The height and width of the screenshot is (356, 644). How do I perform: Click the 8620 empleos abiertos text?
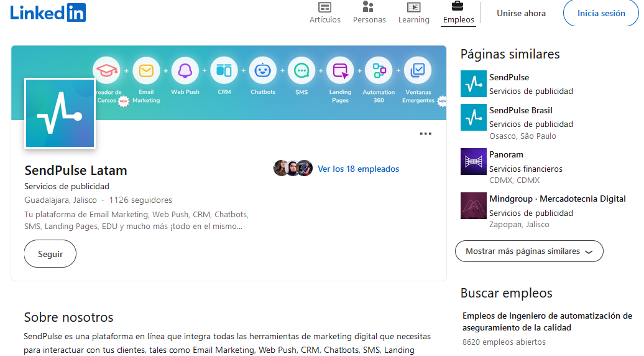point(504,342)
